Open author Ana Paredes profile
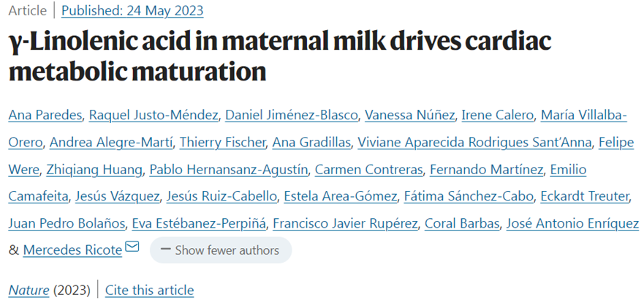Image resolution: width=644 pixels, height=303 pixels. [45, 116]
